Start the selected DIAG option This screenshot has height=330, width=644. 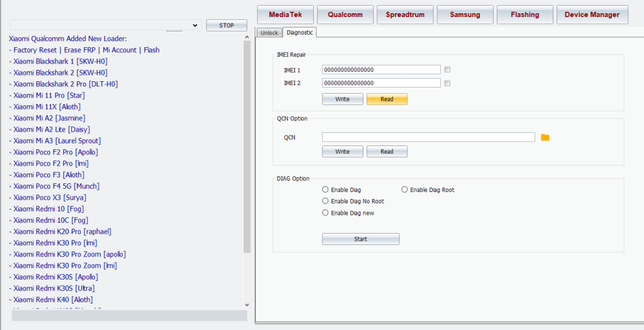(x=360, y=239)
